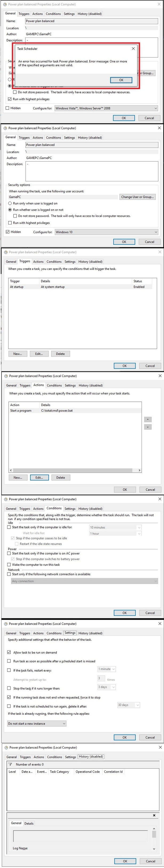Close the Task Scheduler error message with X
Viewport: 164px width, 868px height.
point(133,48)
